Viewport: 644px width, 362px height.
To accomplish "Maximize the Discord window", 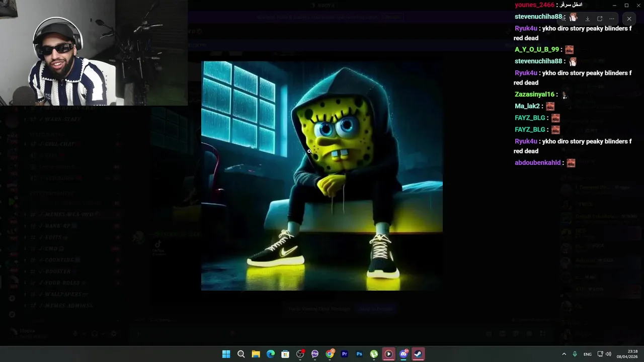I will pyautogui.click(x=626, y=5).
